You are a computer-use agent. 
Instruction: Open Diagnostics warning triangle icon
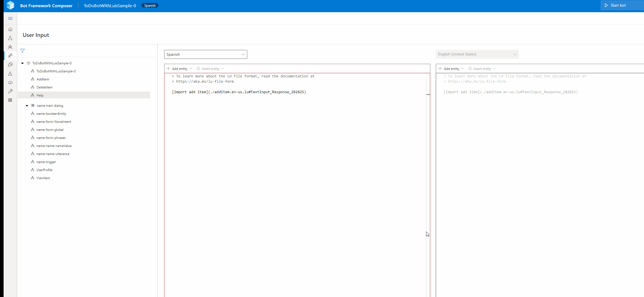10,73
